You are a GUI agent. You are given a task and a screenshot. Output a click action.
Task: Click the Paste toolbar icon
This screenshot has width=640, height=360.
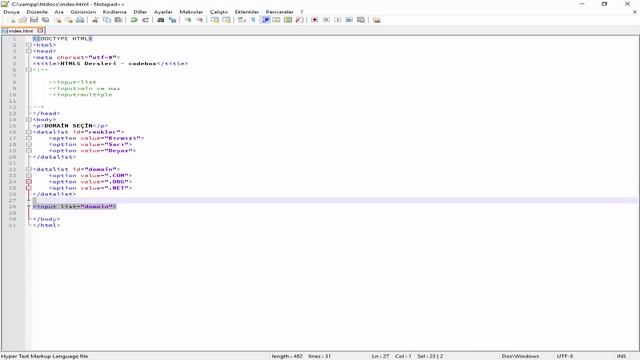118,20
